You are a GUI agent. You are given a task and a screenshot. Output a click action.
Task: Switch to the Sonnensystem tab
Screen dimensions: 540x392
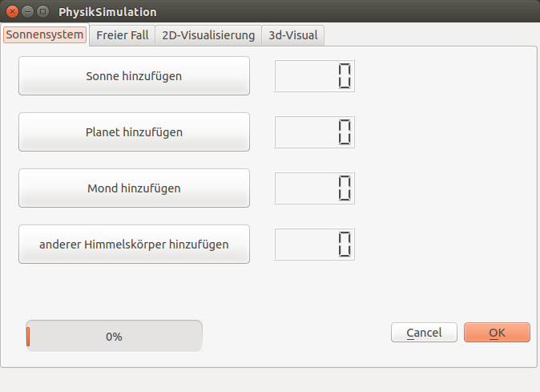45,34
